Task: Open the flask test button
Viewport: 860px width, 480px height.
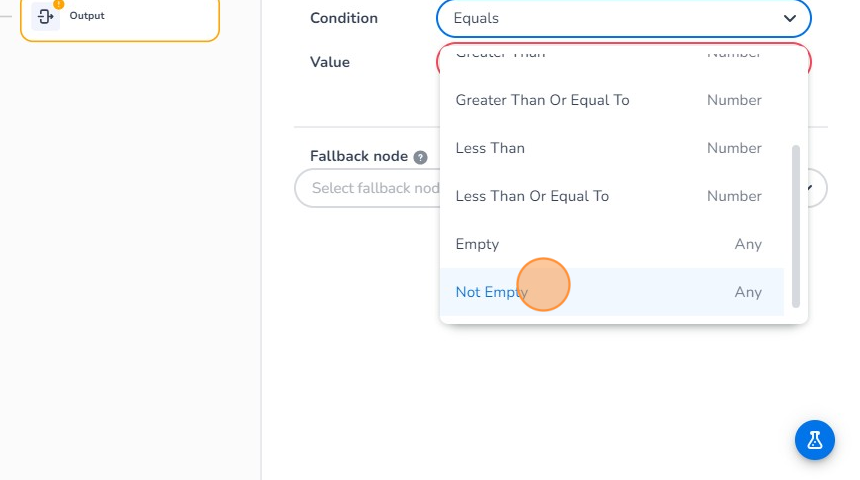Action: pos(815,440)
